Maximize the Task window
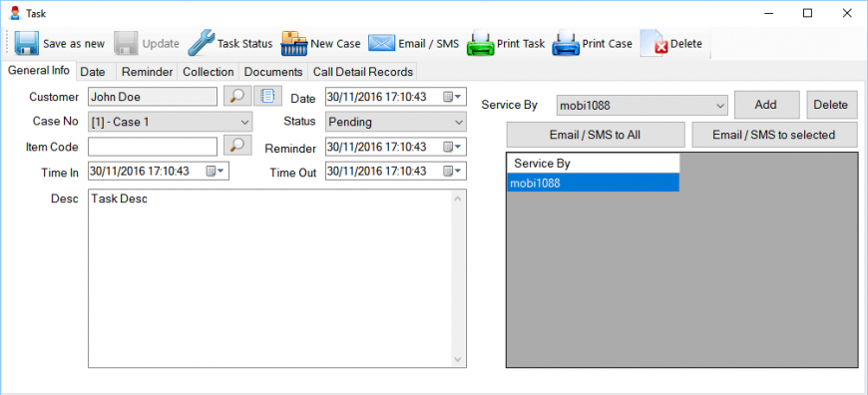This screenshot has width=868, height=395. (x=808, y=13)
